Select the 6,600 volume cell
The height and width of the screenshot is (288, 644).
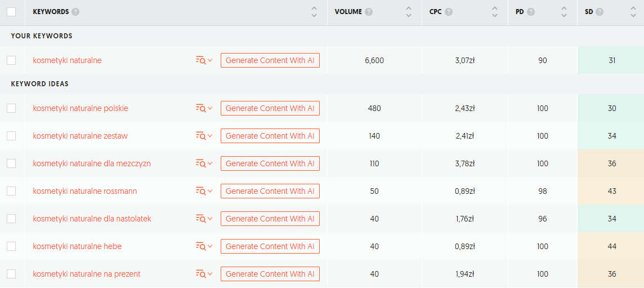pos(374,60)
